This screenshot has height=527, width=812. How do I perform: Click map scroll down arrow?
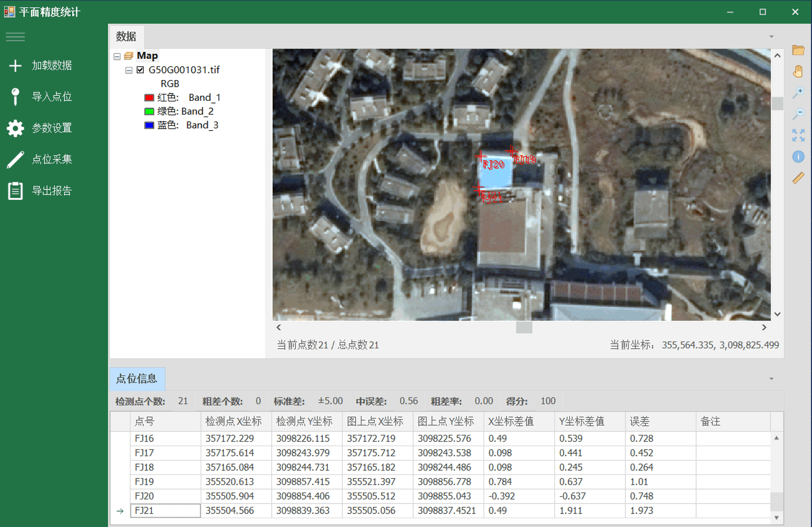[777, 314]
